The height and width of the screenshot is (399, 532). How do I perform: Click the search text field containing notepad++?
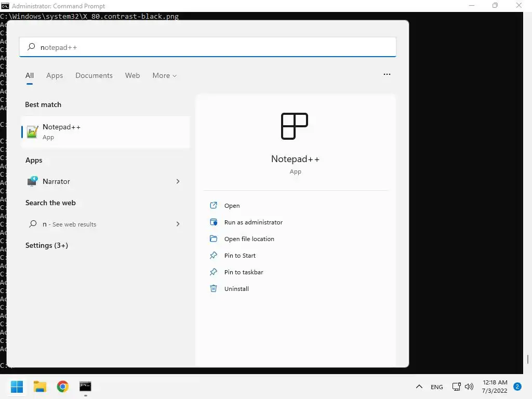(208, 47)
